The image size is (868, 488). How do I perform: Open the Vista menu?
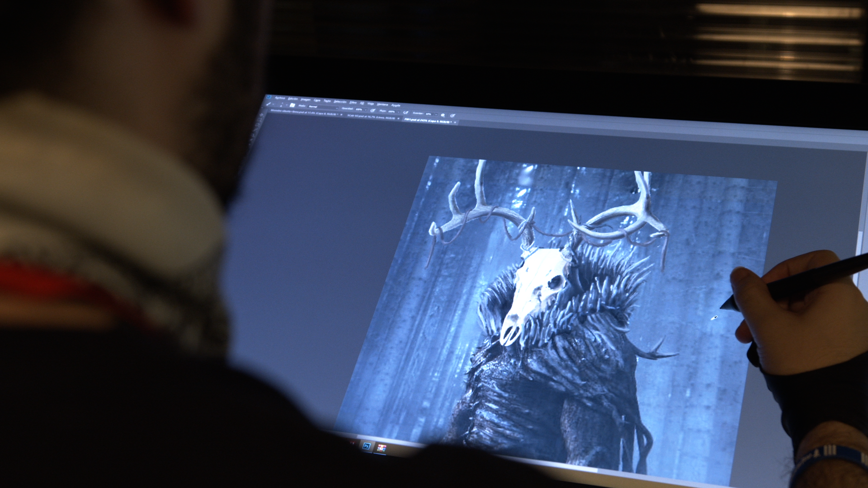[371, 103]
